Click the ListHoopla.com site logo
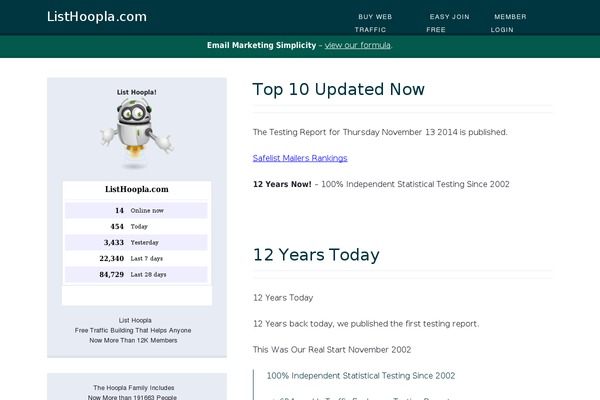The image size is (600, 400). 97,16
